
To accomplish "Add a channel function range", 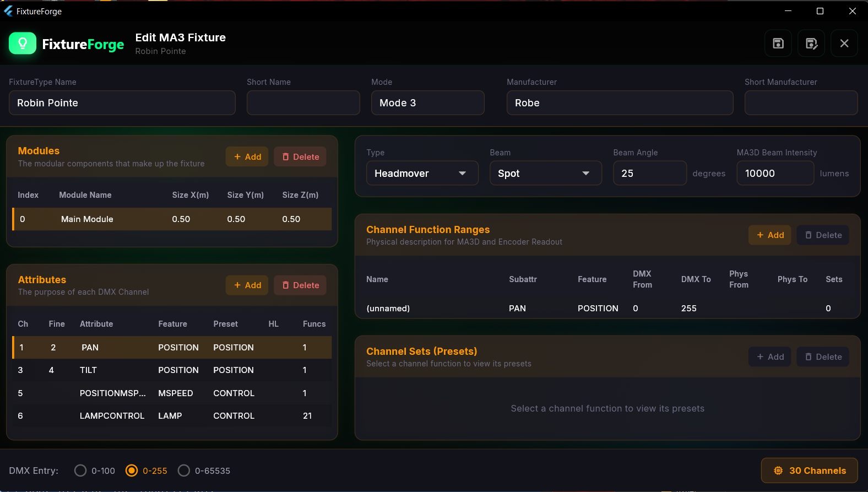I will tap(769, 235).
